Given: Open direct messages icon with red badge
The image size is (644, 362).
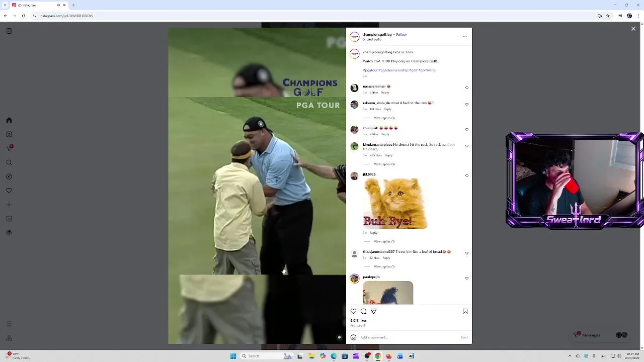Looking at the screenshot, I should 9,148.
